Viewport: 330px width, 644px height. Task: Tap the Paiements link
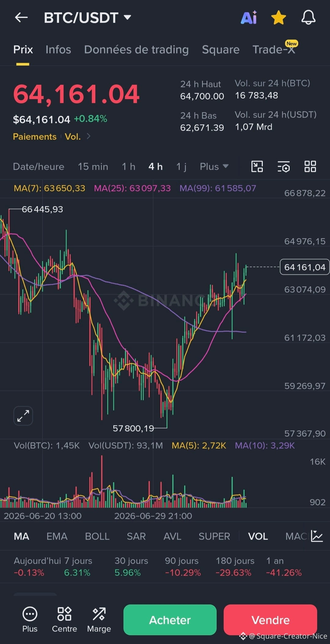[x=35, y=136]
